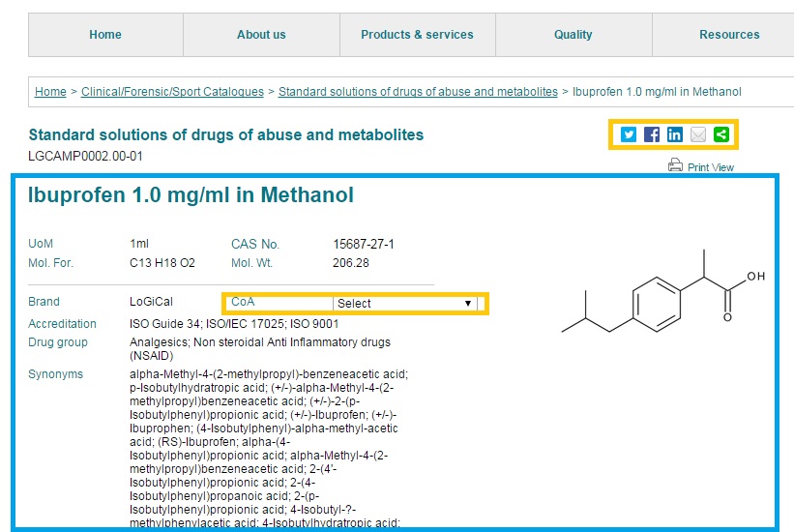Click the Standard solutions section heading

226,135
